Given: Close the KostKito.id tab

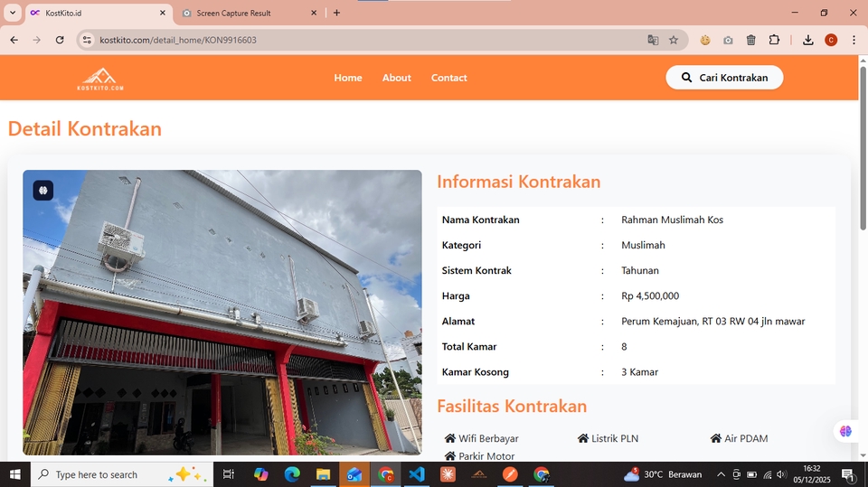Looking at the screenshot, I should (162, 13).
